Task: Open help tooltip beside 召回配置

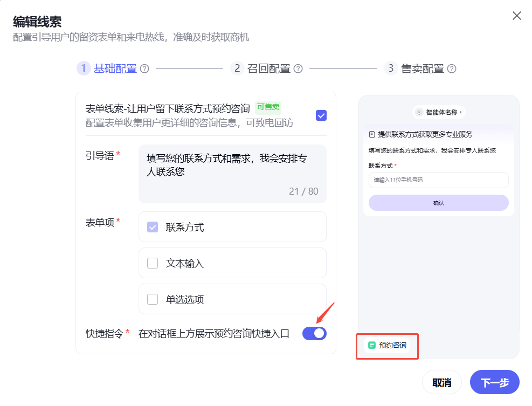Action: pyautogui.click(x=299, y=68)
